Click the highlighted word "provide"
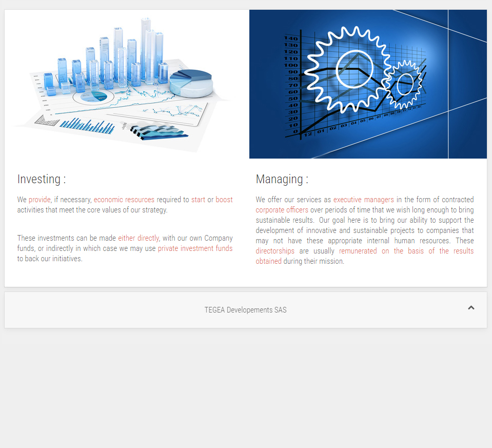This screenshot has height=448, width=492. point(40,200)
